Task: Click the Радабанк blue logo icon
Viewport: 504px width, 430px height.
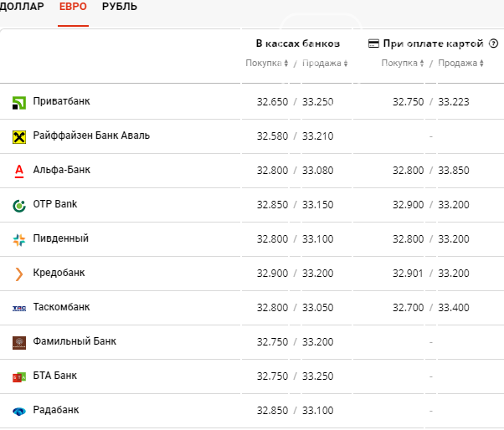Action: click(x=19, y=412)
